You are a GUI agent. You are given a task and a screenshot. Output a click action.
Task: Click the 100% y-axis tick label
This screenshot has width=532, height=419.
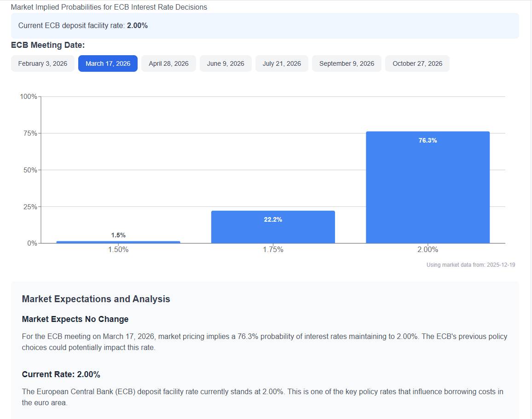click(x=29, y=97)
